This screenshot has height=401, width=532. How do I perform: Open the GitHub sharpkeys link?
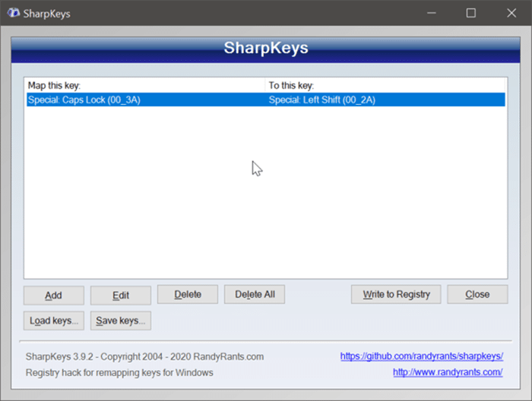(x=421, y=356)
